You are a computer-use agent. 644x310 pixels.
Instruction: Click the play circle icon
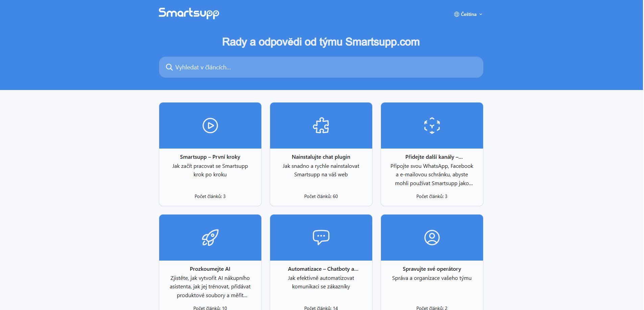[x=210, y=126]
